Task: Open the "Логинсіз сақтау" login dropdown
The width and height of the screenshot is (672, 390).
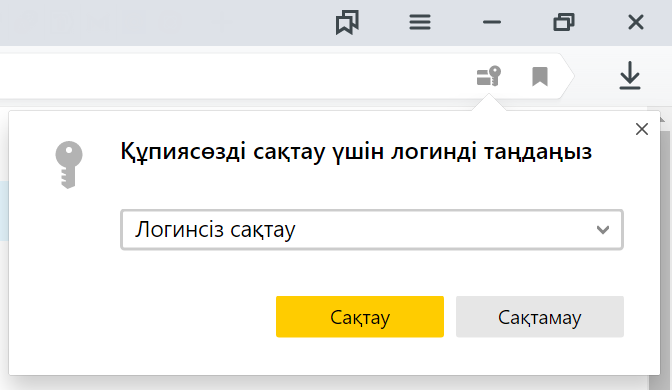Action: 372,230
